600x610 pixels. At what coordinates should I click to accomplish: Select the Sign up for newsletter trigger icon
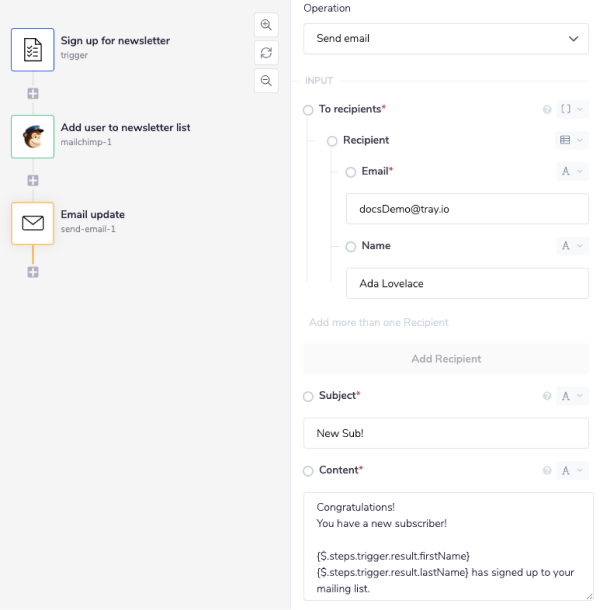(33, 49)
